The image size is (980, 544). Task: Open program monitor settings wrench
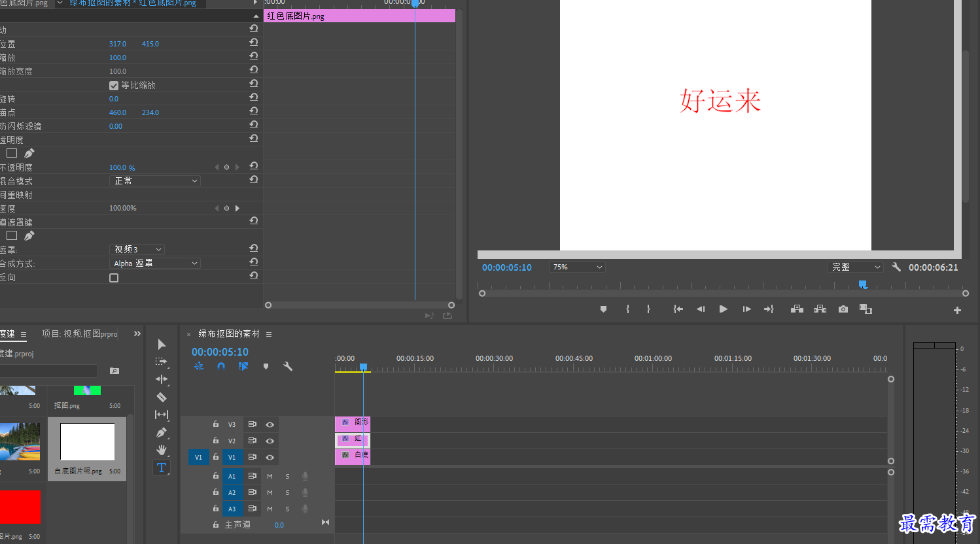pyautogui.click(x=896, y=267)
